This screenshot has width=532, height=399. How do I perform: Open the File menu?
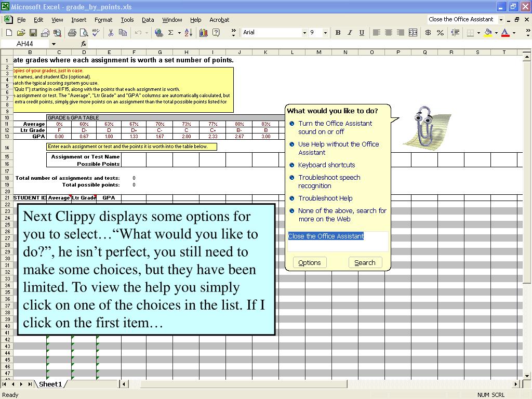coord(21,20)
